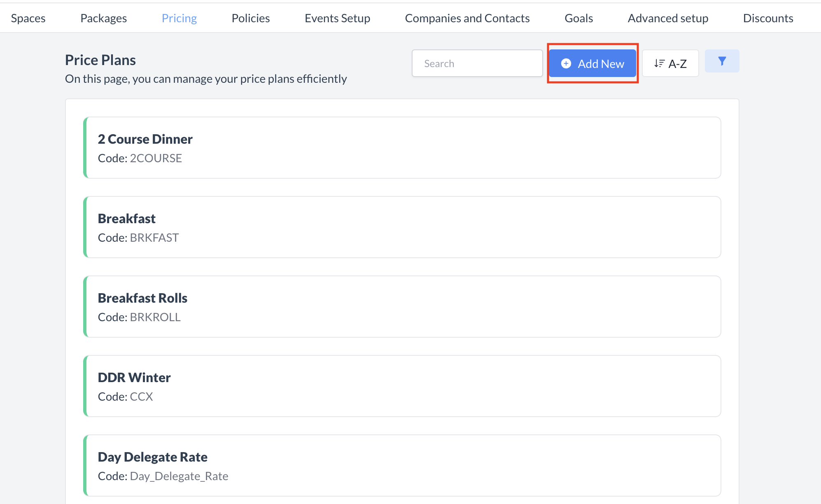Switch to the Goals tab
The image size is (821, 504).
click(578, 18)
